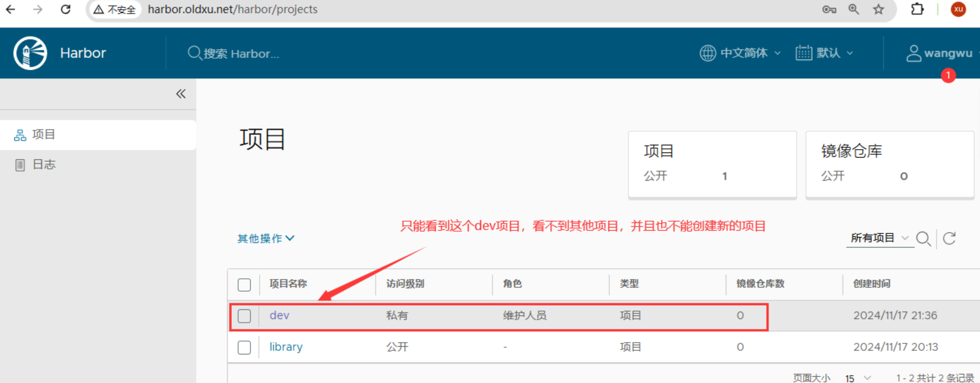Toggle the select-all projects header checkbox
The image size is (980, 383).
click(x=244, y=284)
